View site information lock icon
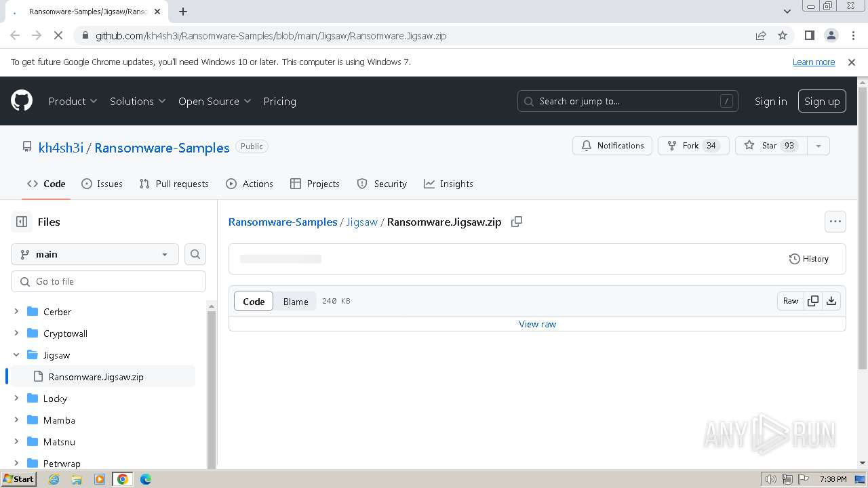The image size is (868, 488). pyautogui.click(x=85, y=35)
